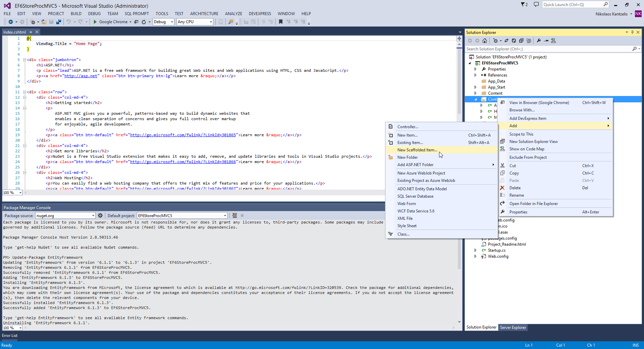Click the App_Data folder

point(496,81)
